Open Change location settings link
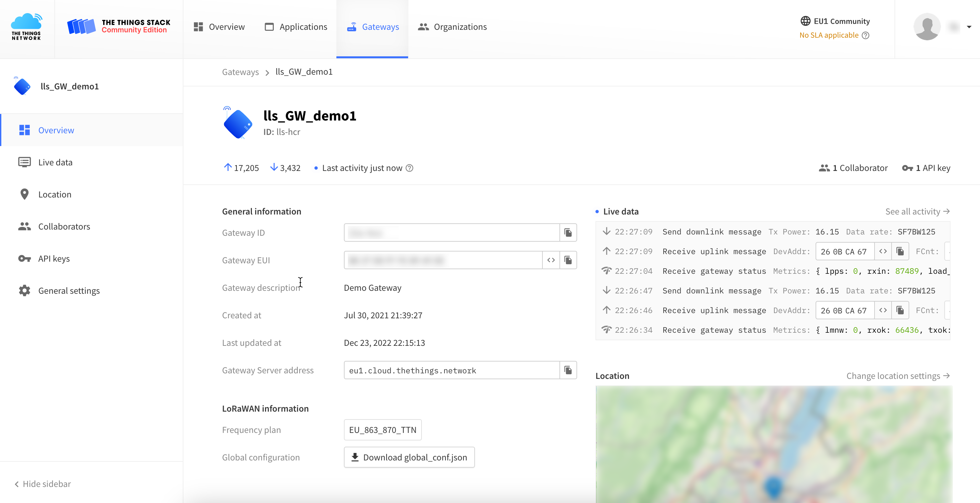The image size is (980, 503). (898, 376)
